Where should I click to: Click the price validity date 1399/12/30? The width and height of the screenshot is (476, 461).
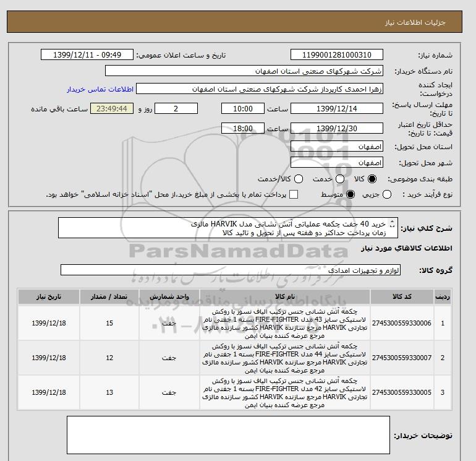337,128
